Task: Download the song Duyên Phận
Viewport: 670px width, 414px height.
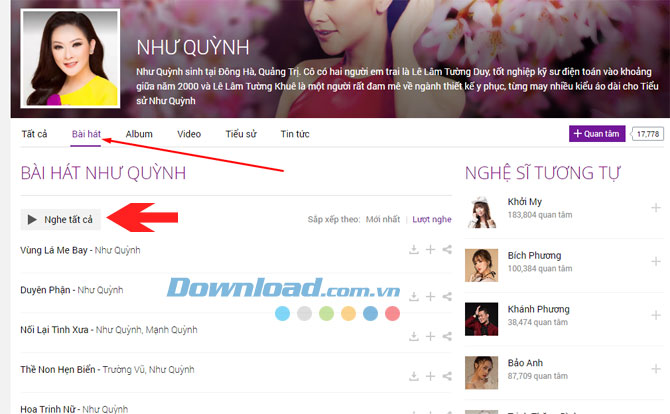Action: (x=413, y=290)
